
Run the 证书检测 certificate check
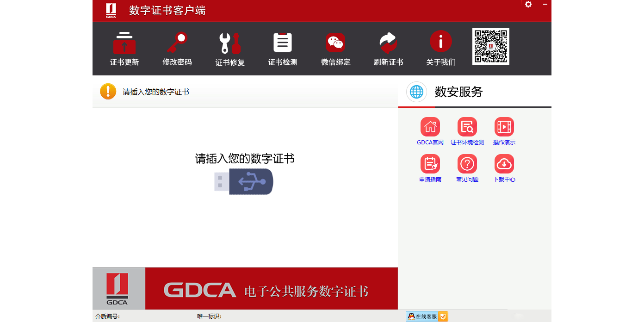(283, 49)
